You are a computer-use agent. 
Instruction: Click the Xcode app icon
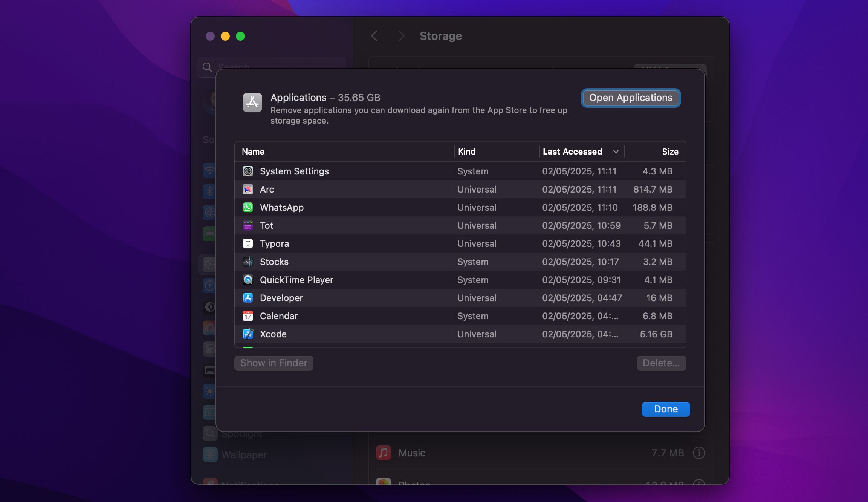click(x=248, y=334)
